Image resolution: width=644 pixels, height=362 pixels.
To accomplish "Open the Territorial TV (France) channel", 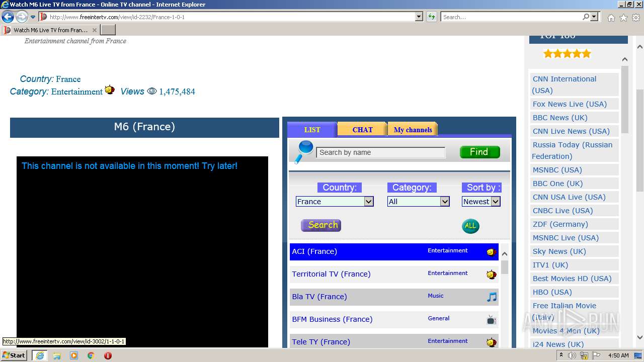I will pyautogui.click(x=331, y=274).
